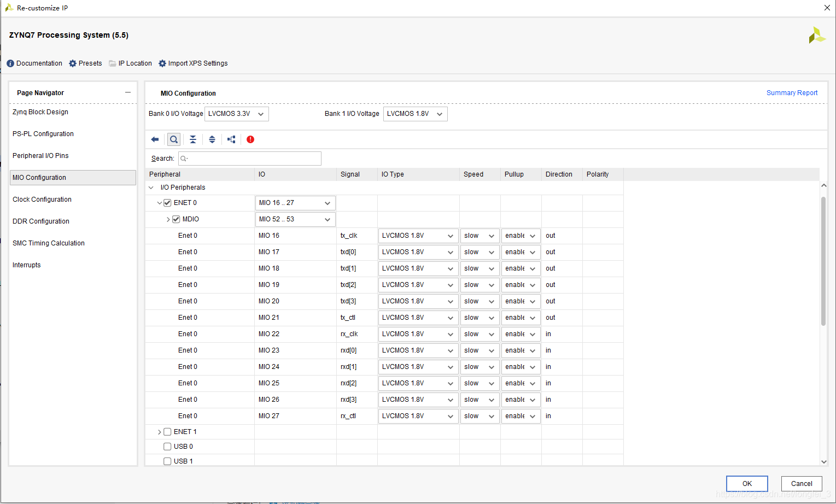Image resolution: width=836 pixels, height=504 pixels.
Task: Click the hierarchy tree view toolbar icon
Action: 231,139
